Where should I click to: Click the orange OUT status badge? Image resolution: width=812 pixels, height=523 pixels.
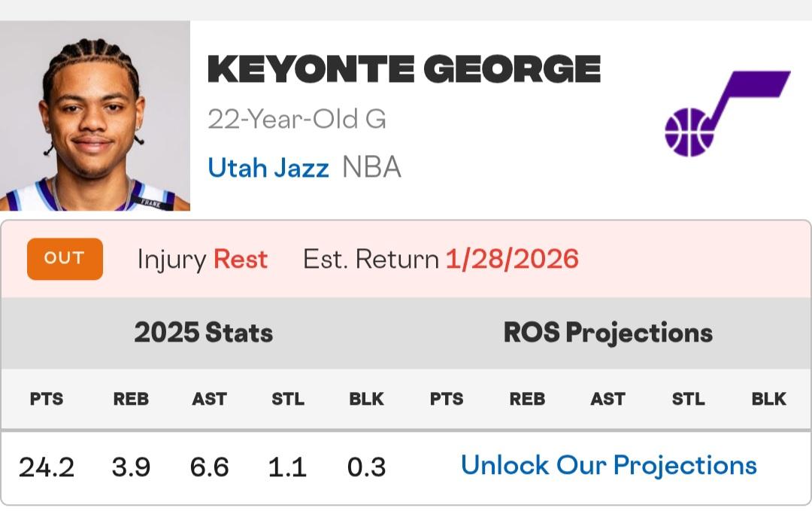65,259
